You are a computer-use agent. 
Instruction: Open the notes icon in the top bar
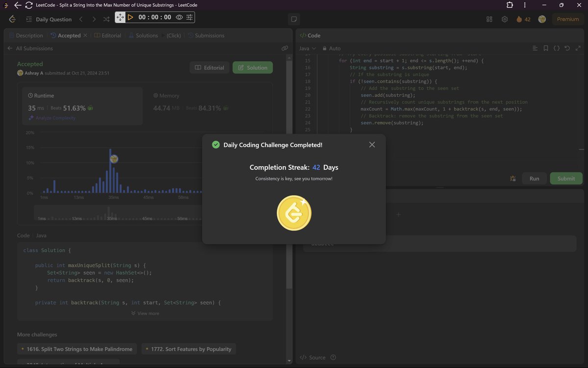click(294, 19)
